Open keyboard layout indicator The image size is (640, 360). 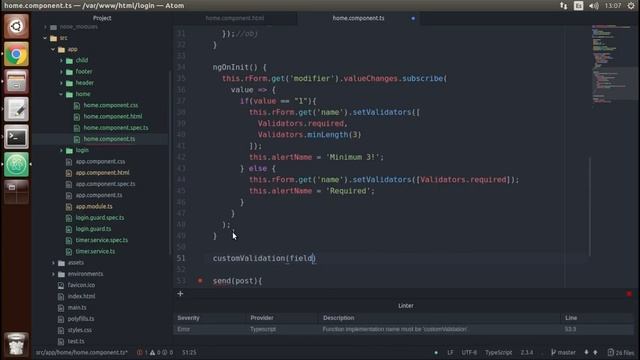tap(578, 6)
